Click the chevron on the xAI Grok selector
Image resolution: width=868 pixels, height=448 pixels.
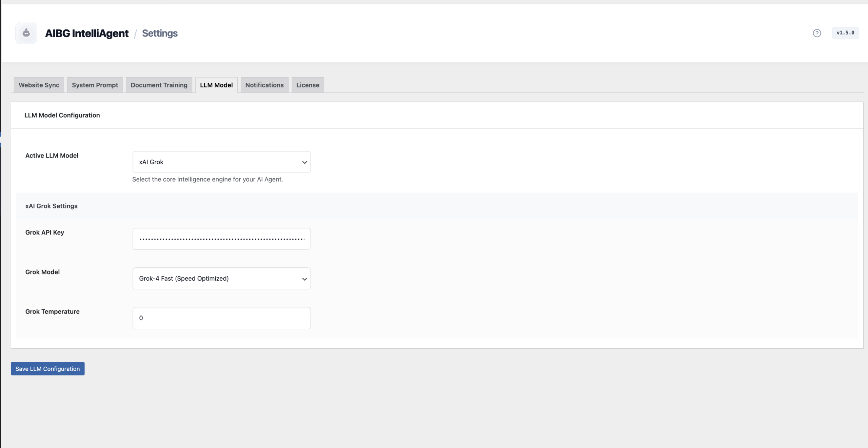tap(304, 162)
